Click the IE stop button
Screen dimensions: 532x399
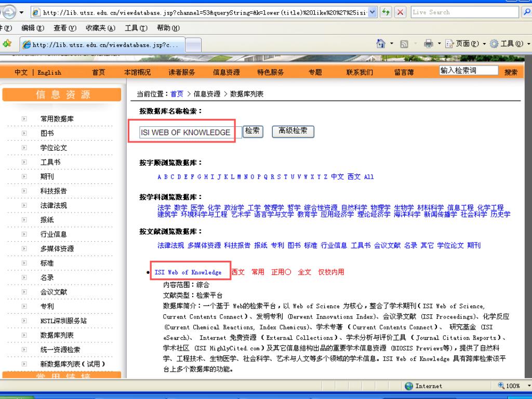(401, 12)
